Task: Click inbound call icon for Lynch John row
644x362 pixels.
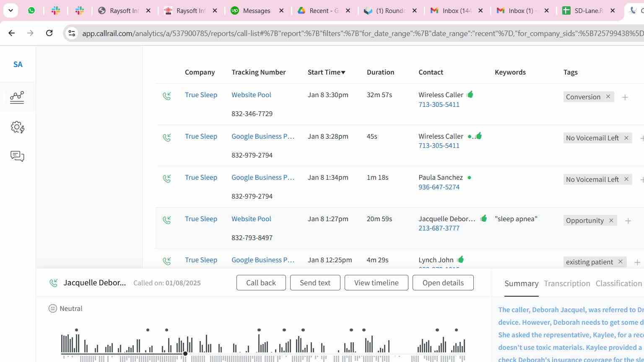Action: click(x=167, y=261)
